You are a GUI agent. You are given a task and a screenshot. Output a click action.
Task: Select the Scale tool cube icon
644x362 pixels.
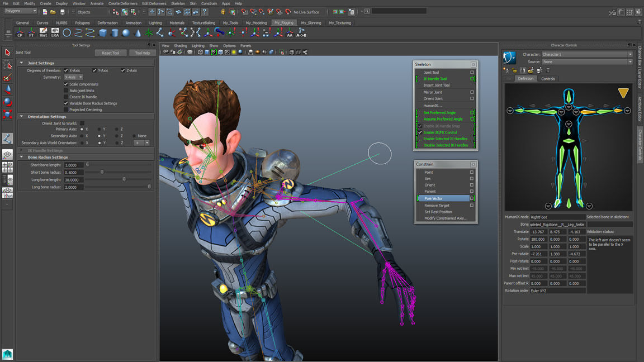tap(7, 114)
